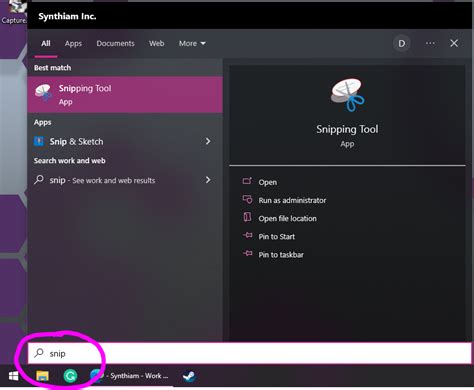This screenshot has width=474, height=390.
Task: Close the search panel with the X
Action: click(454, 43)
